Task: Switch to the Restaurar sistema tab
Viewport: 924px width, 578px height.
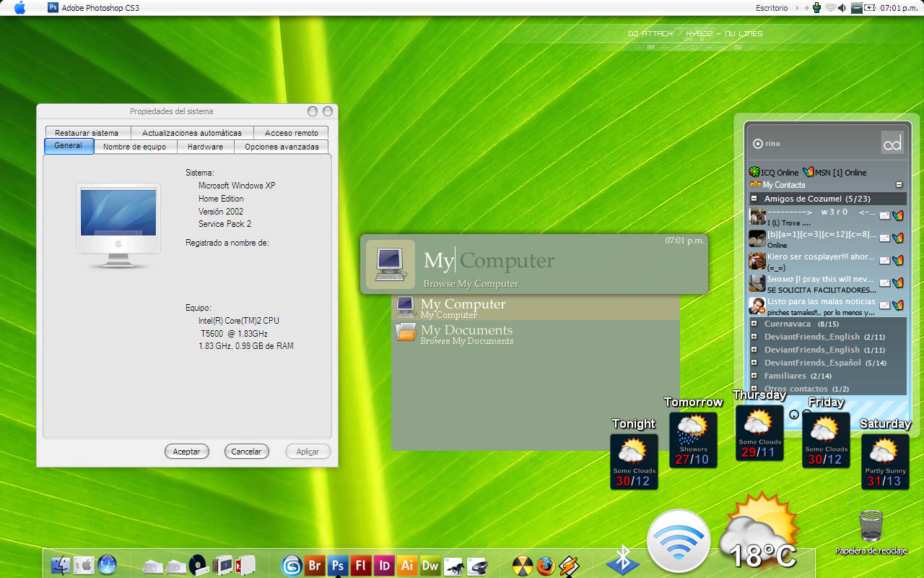Action: 87,133
